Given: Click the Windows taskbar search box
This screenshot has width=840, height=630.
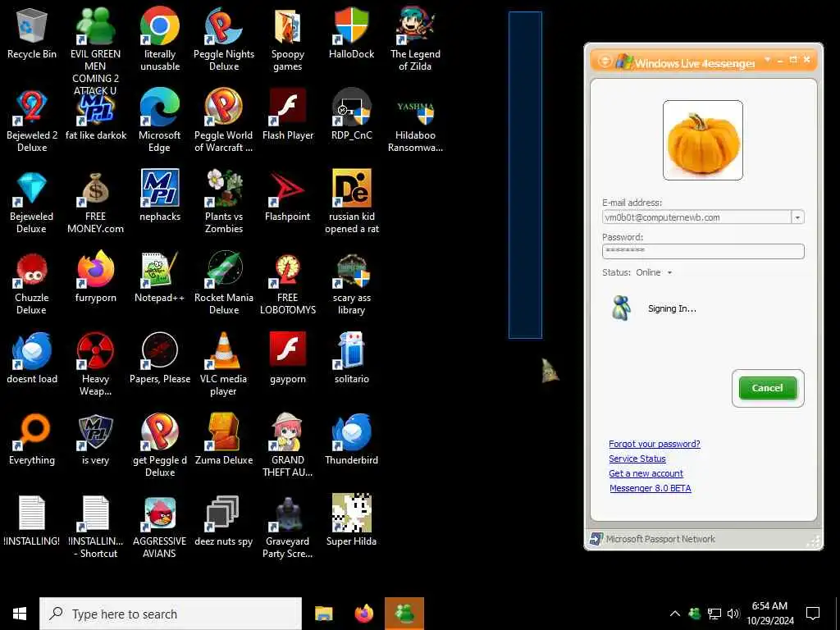Looking at the screenshot, I should 171,614.
